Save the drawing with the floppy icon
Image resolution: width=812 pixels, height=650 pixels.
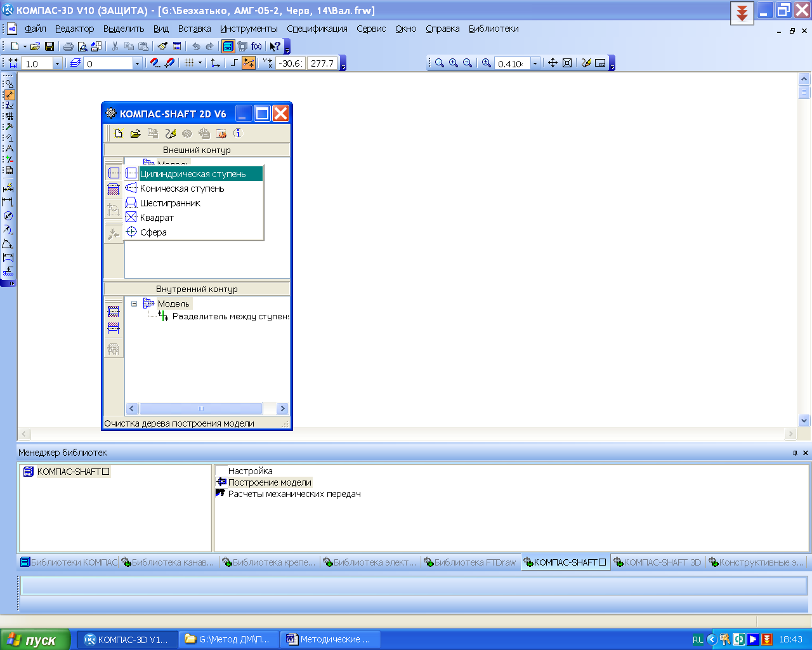click(49, 46)
